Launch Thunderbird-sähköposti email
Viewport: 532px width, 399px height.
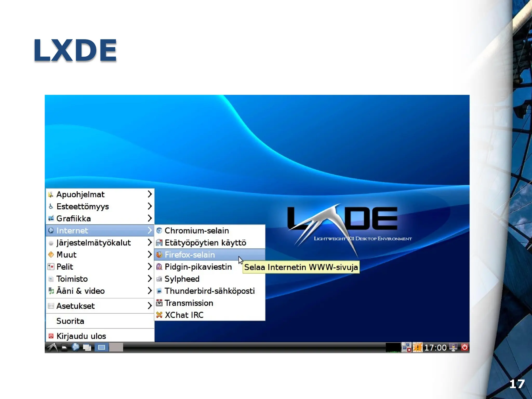tap(210, 291)
